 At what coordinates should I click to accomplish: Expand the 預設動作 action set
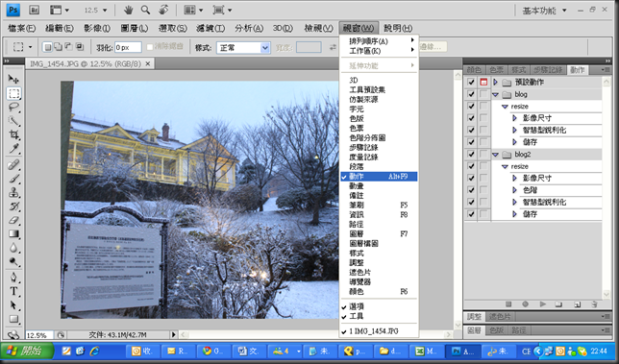pyautogui.click(x=495, y=82)
